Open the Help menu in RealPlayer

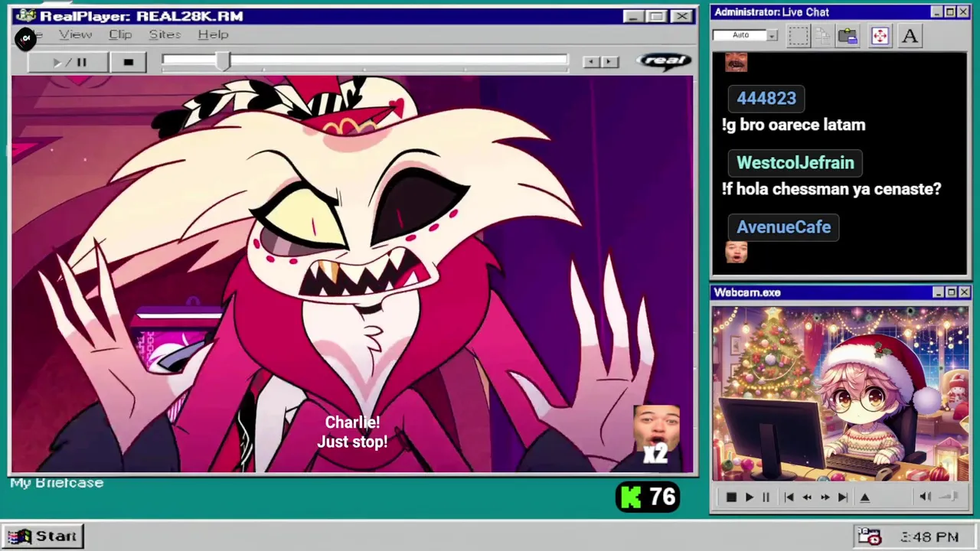(x=213, y=34)
